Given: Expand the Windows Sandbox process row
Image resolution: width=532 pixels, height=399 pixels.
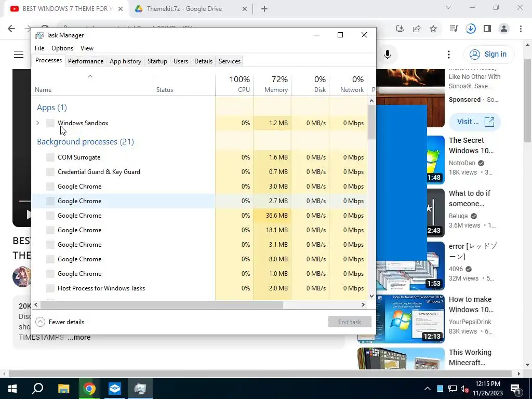Looking at the screenshot, I should pos(38,123).
